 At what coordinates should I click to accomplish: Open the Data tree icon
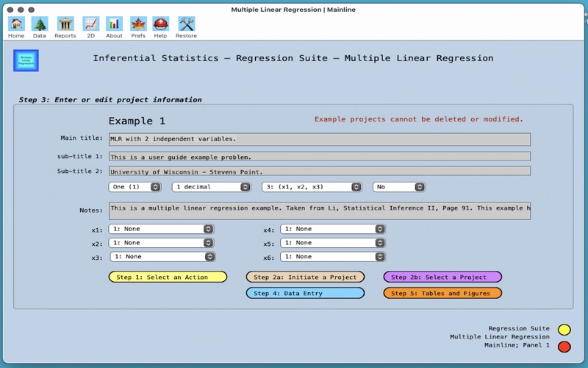40,24
